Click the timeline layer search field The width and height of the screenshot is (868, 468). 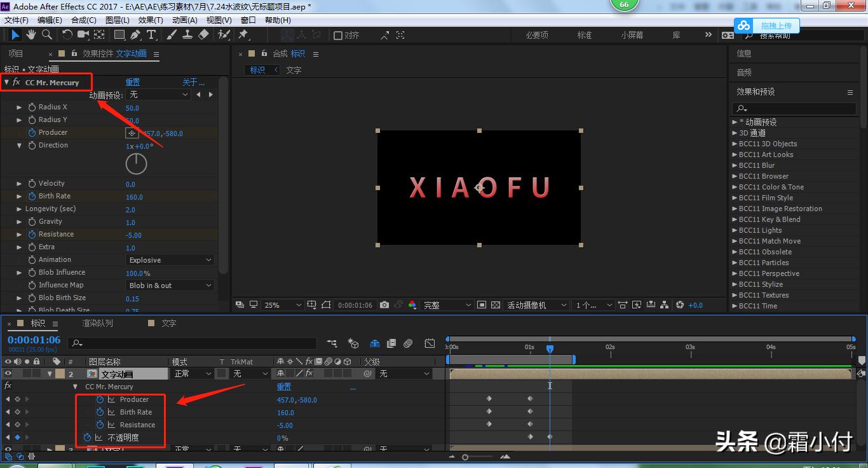pyautogui.click(x=194, y=343)
